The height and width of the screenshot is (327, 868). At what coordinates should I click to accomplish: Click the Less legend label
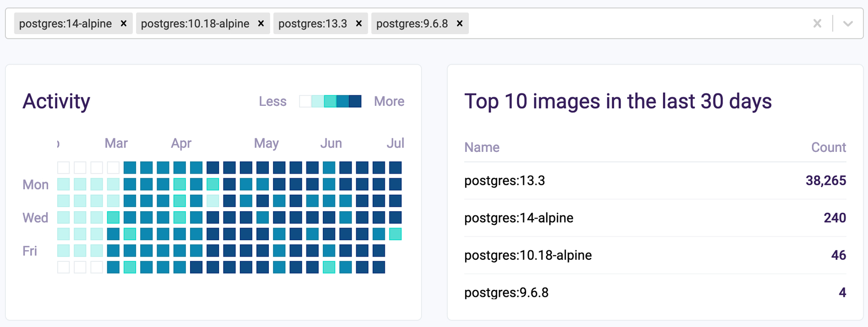point(273,101)
